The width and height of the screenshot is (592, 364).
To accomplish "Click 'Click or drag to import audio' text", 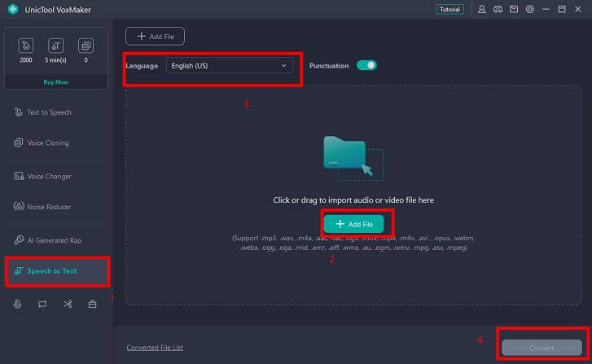I will 353,200.
